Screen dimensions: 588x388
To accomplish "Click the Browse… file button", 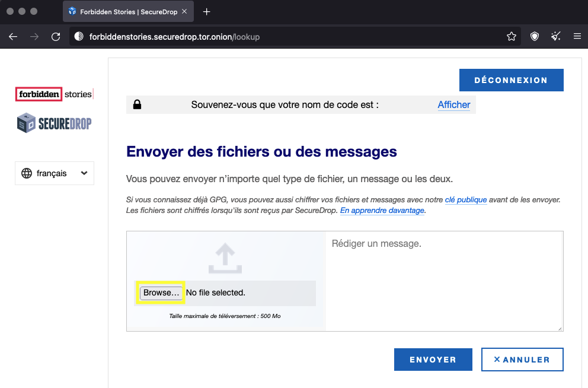I will 161,292.
